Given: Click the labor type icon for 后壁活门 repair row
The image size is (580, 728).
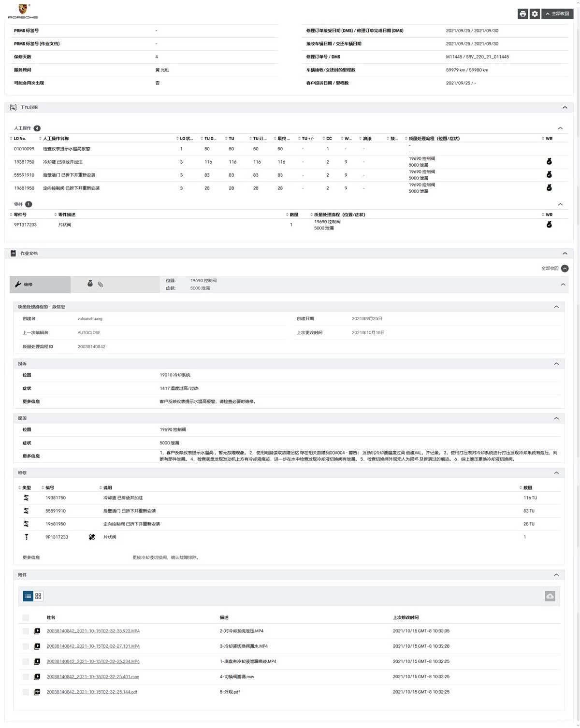Looking at the screenshot, I should (x=26, y=511).
